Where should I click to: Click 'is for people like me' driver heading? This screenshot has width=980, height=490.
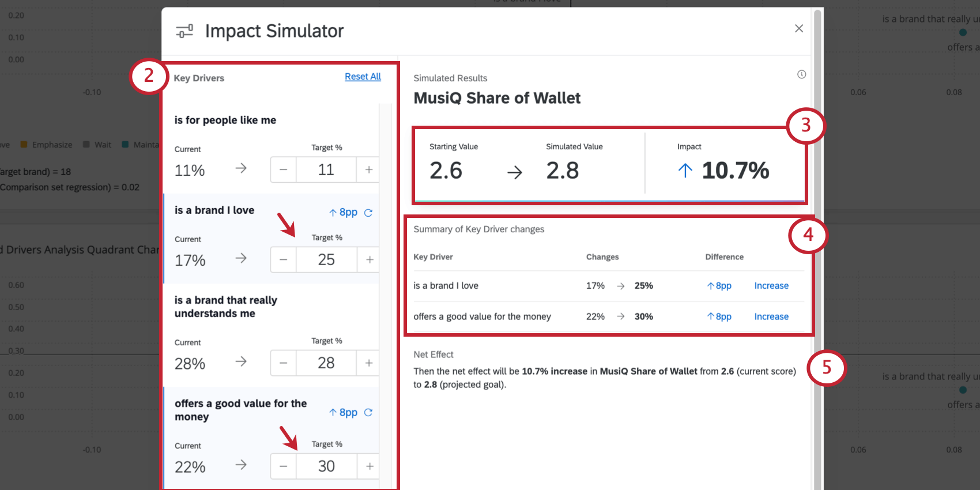(x=225, y=120)
